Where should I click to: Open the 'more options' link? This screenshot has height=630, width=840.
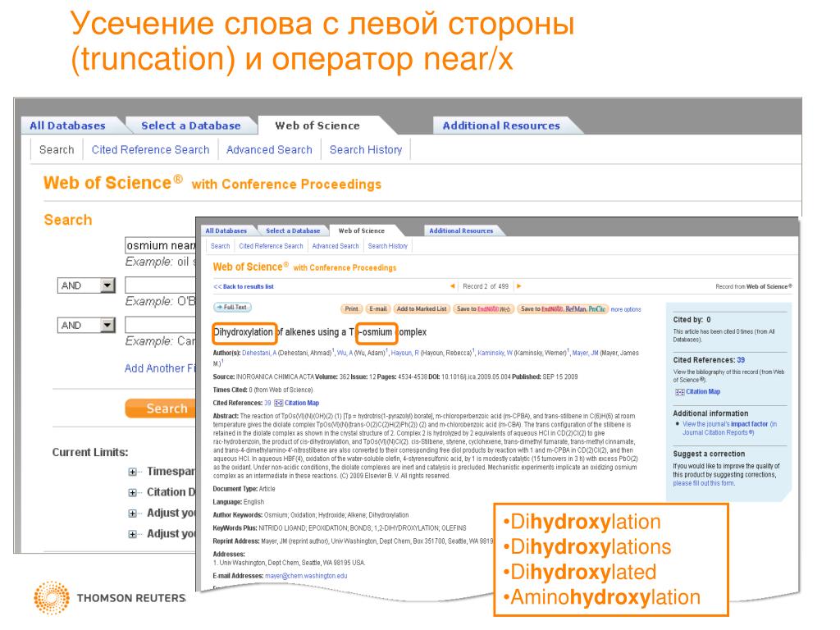click(626, 309)
